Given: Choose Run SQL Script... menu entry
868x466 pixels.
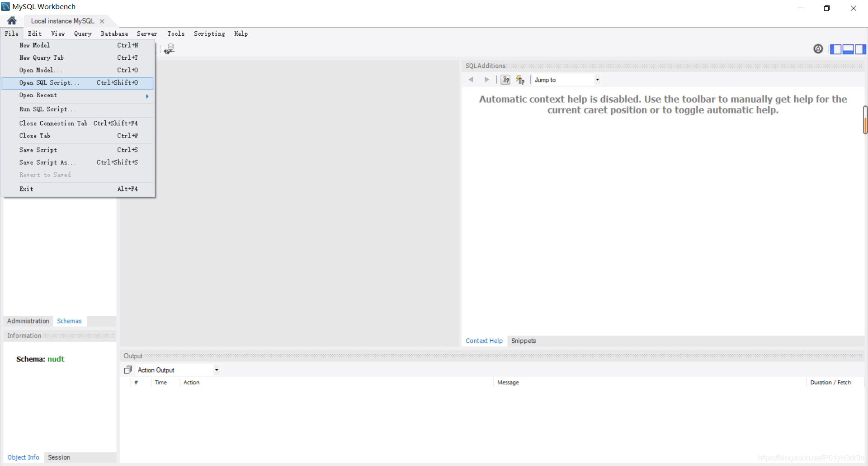Looking at the screenshot, I should (x=78, y=109).
